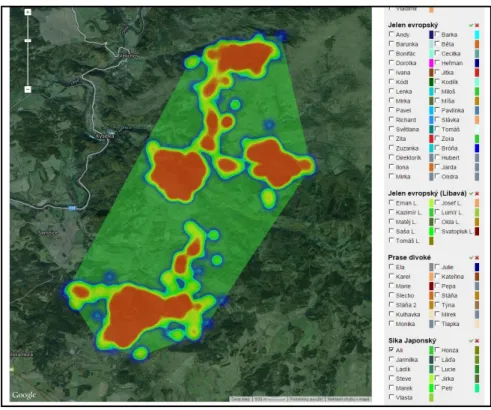Screen dimensions: 491x410
Task: Enable the Kulhavka checkbox
Action: (391, 314)
